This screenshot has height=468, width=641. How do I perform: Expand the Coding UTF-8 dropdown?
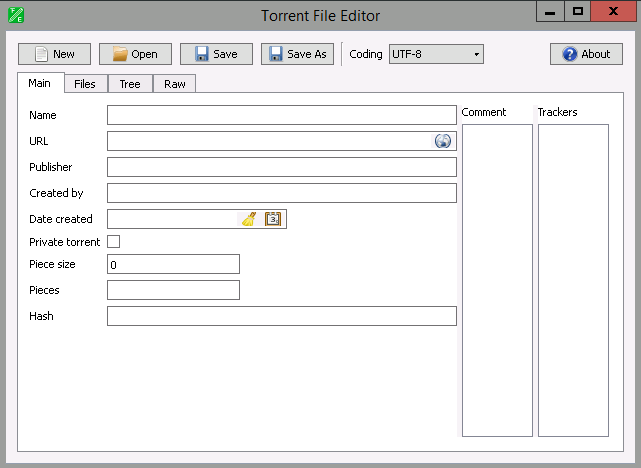point(436,54)
